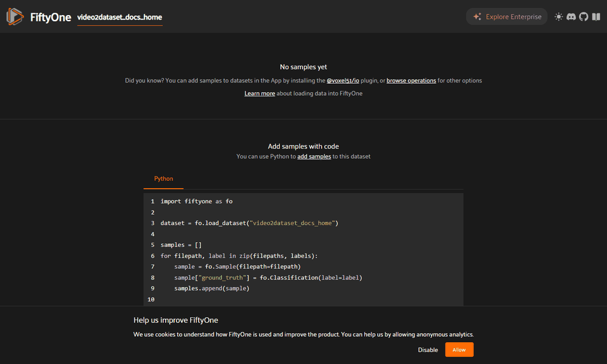This screenshot has height=364, width=607.
Task: Open the Discord community icon
Action: pyautogui.click(x=571, y=16)
